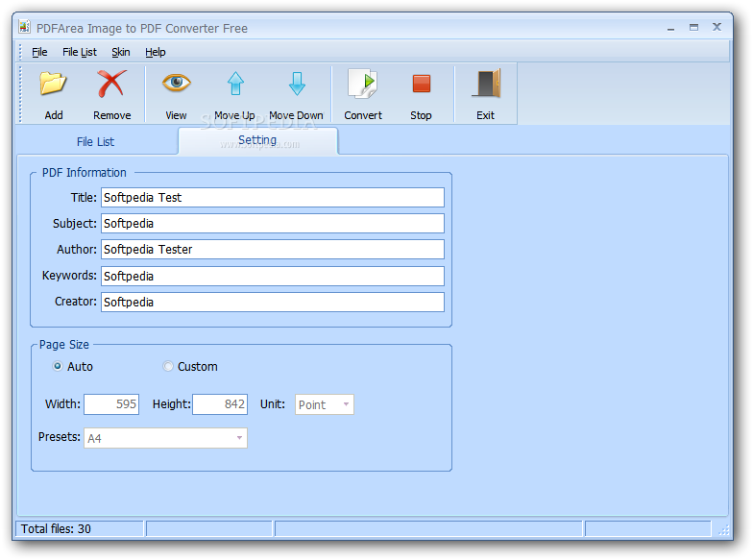
Task: Click the toolbar drag handle beside Add
Action: coord(20,94)
